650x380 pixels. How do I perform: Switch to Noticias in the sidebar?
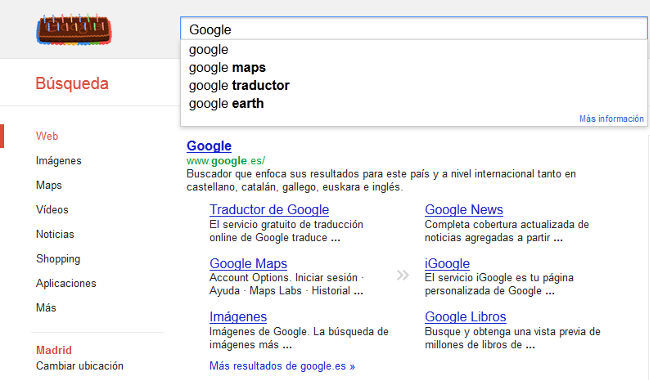tap(55, 234)
